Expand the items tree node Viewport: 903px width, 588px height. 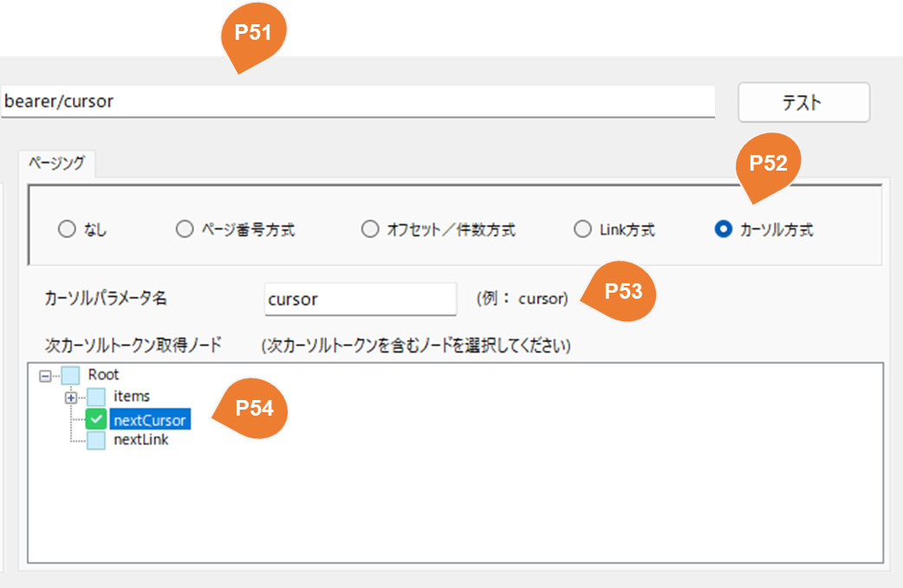[71, 397]
